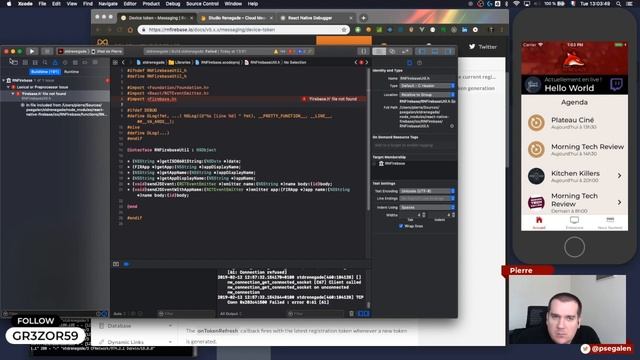
Task: Open the LinkedIn extension in Chrome toolbar
Action: tap(464, 30)
